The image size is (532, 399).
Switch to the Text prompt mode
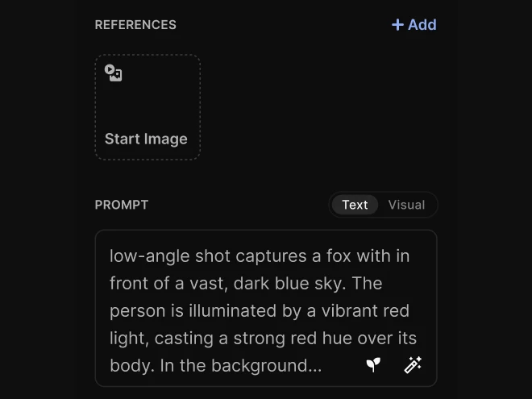[355, 205]
